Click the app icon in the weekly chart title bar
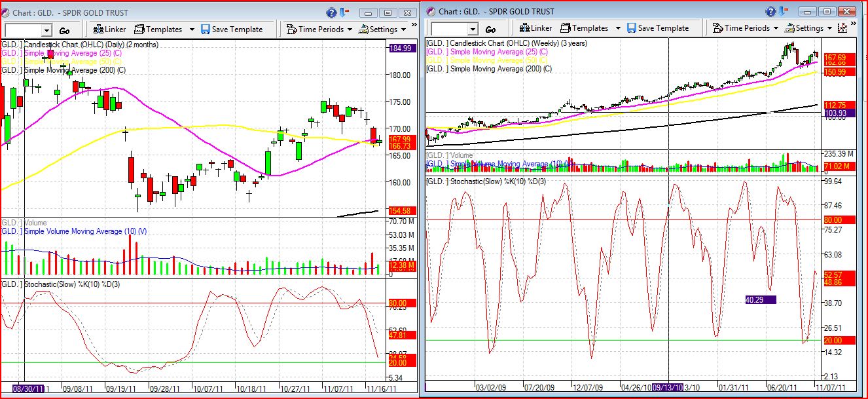 (432, 11)
